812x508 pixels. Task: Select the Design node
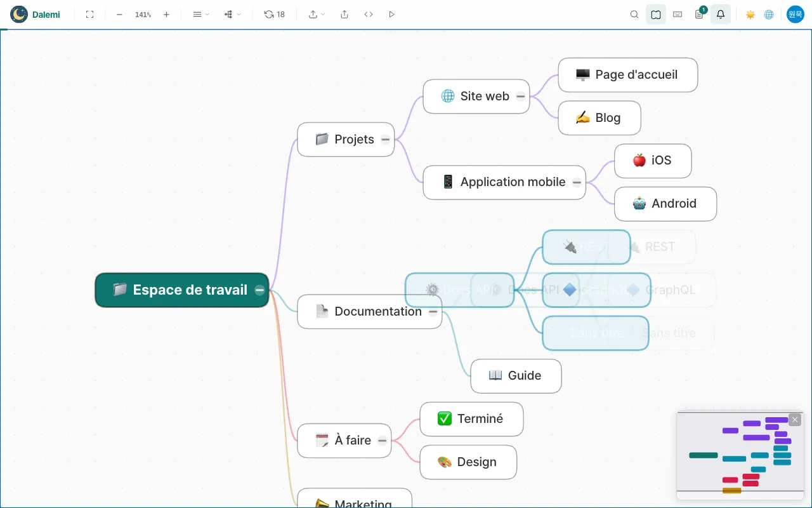coord(468,462)
